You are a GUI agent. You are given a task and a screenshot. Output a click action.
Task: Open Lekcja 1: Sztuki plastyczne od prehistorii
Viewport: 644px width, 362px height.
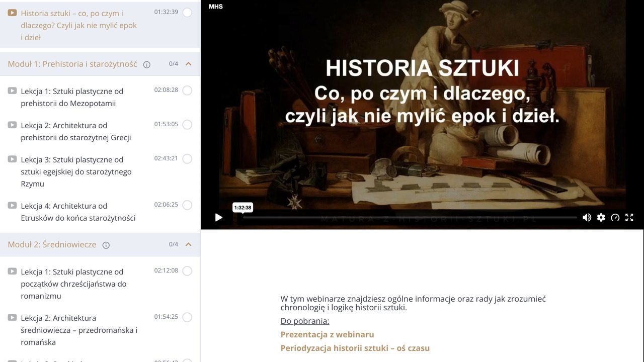tap(72, 97)
